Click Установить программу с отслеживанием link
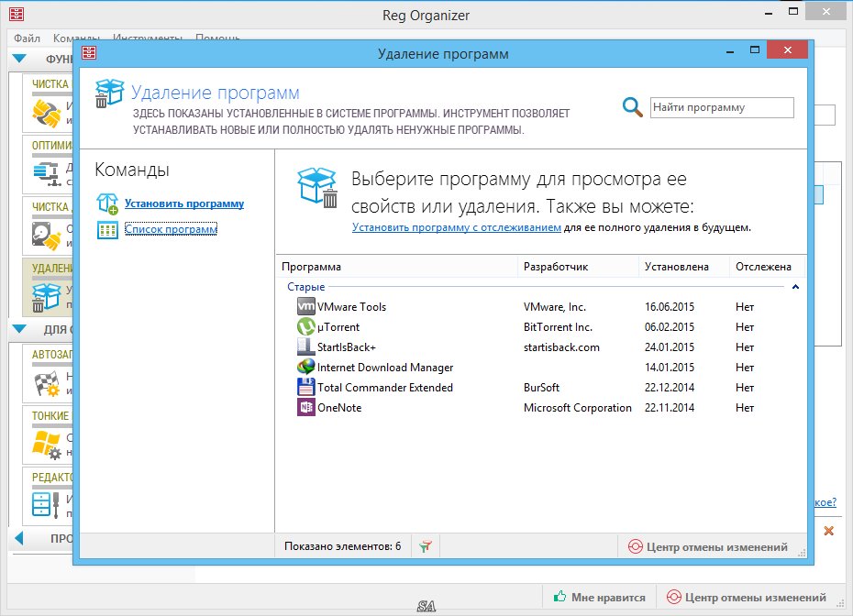 457,227
